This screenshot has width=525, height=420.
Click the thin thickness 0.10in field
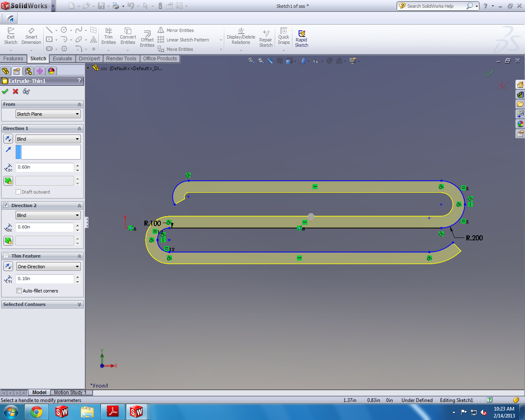[x=45, y=279]
